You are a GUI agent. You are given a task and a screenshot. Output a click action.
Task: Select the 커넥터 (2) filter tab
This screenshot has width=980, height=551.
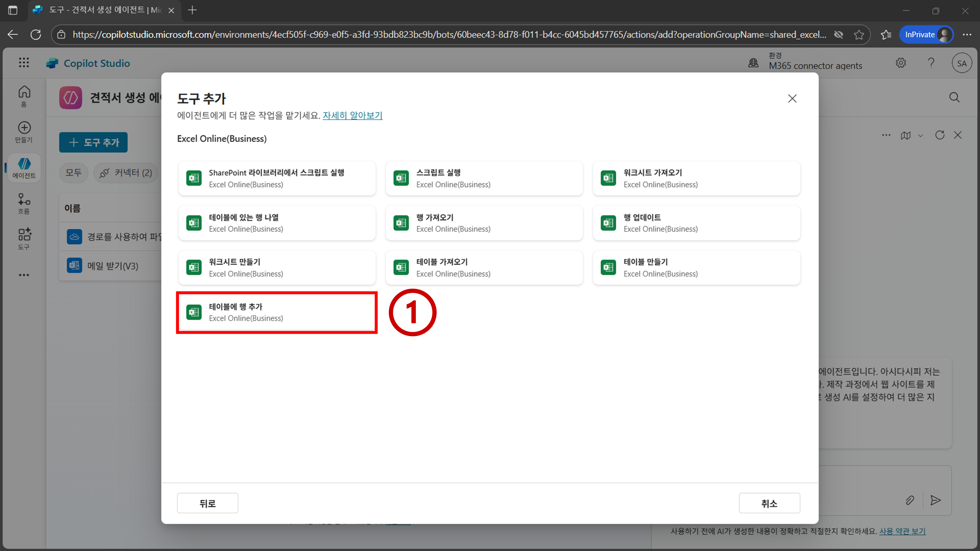click(126, 173)
